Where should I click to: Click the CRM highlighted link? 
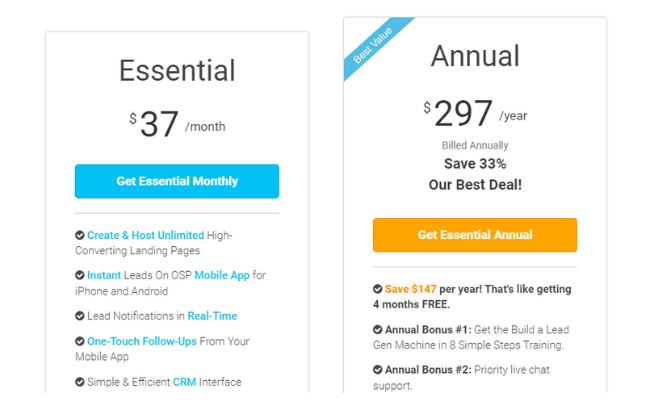pyautogui.click(x=184, y=382)
